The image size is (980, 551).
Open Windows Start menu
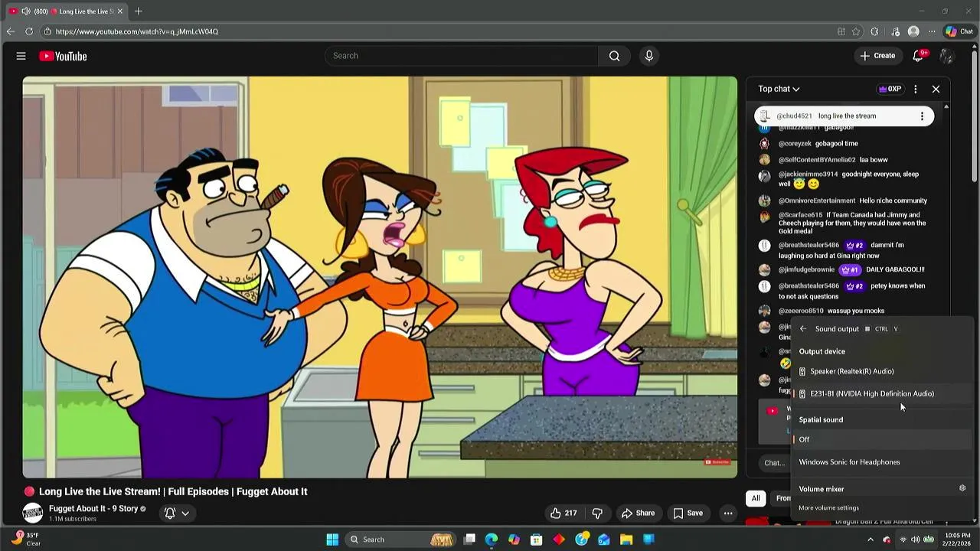click(x=332, y=540)
